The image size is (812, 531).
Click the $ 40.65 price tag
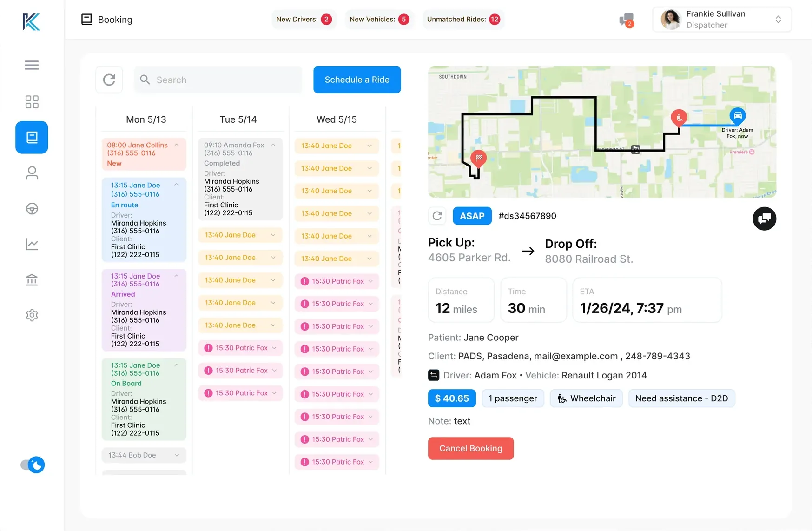[452, 398]
